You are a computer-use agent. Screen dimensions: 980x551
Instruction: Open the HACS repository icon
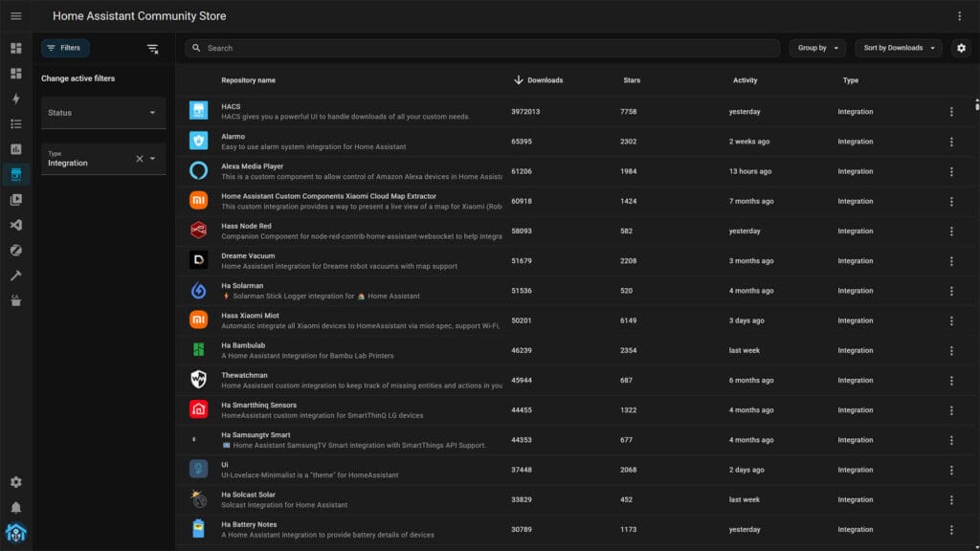(198, 111)
